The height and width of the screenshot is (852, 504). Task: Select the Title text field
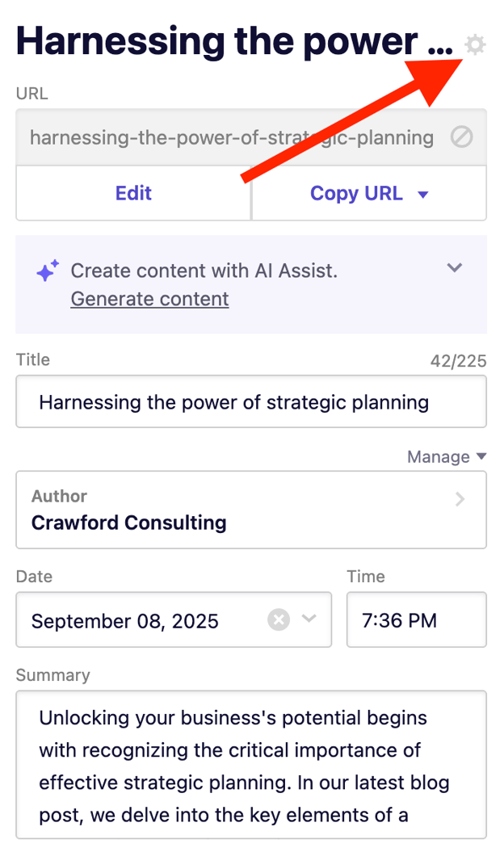coord(250,401)
